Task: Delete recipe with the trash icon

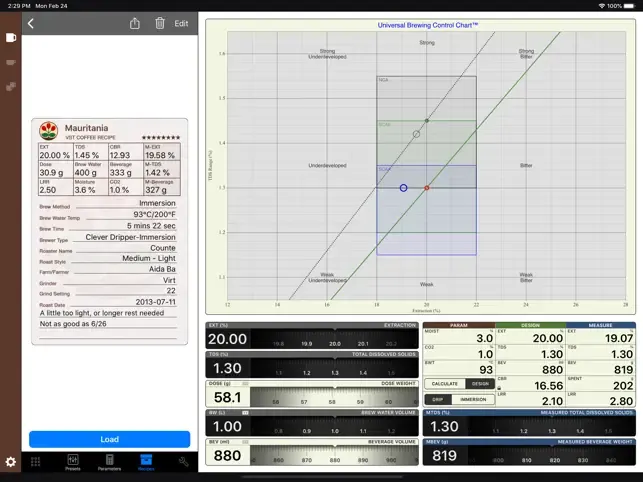Action: tap(160, 23)
